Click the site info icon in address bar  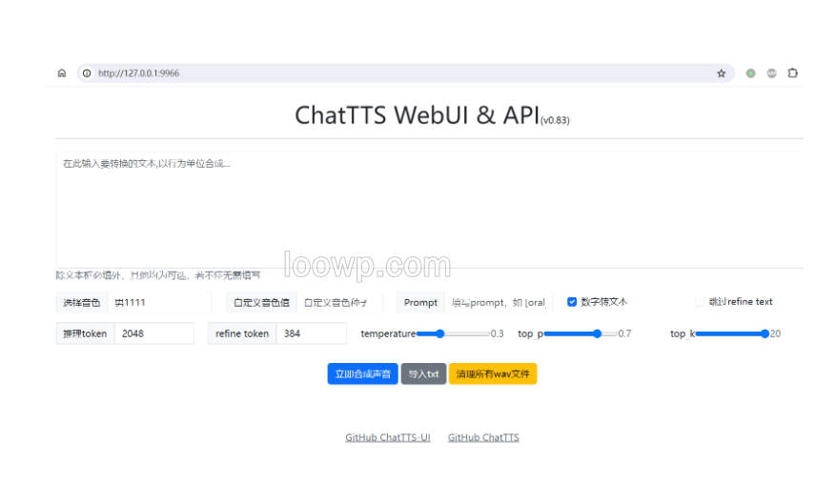click(87, 73)
